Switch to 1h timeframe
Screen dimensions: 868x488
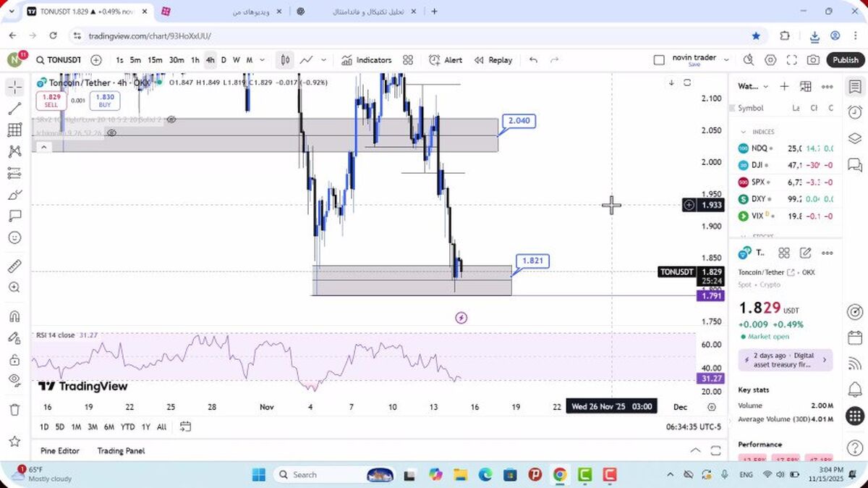pyautogui.click(x=195, y=60)
